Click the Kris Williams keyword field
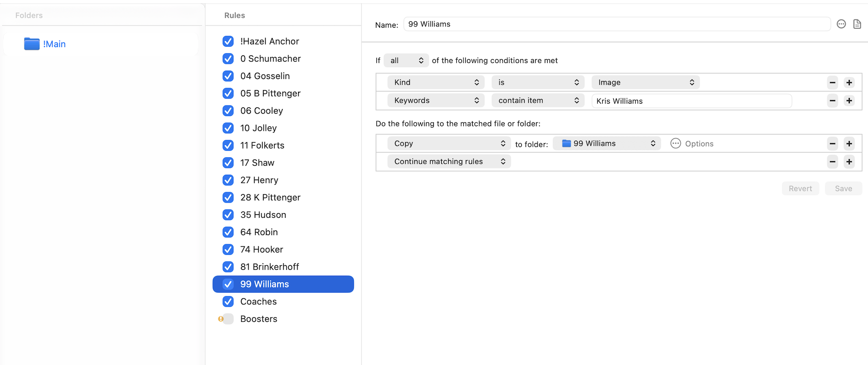868x365 pixels. (x=692, y=101)
